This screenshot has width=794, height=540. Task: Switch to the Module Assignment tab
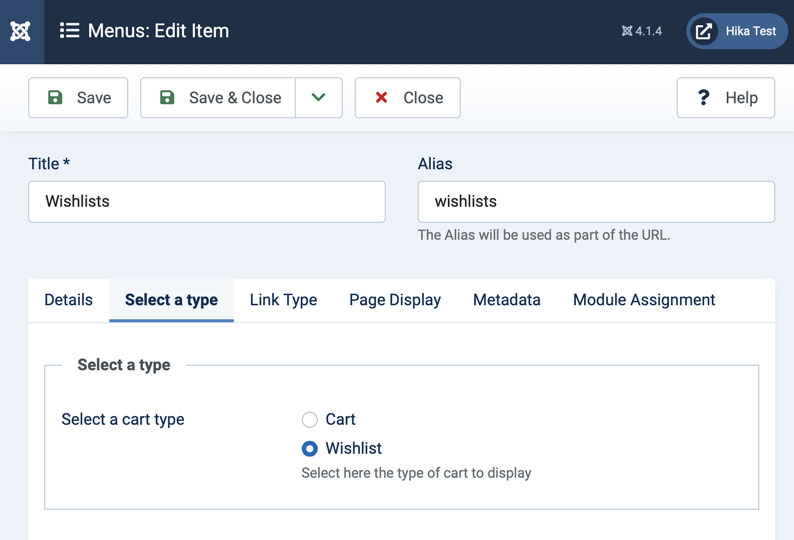644,300
